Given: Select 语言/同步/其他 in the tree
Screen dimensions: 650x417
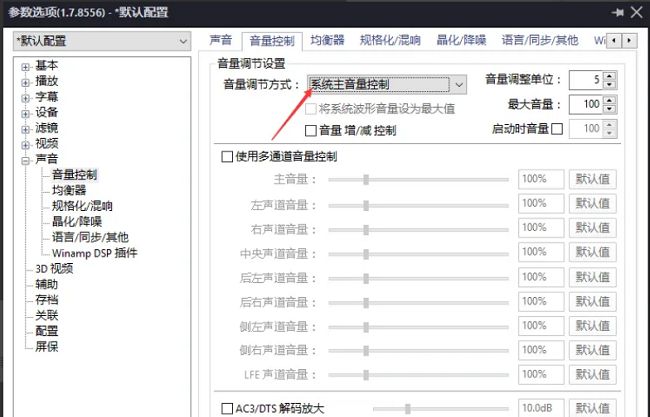Looking at the screenshot, I should coord(90,237).
